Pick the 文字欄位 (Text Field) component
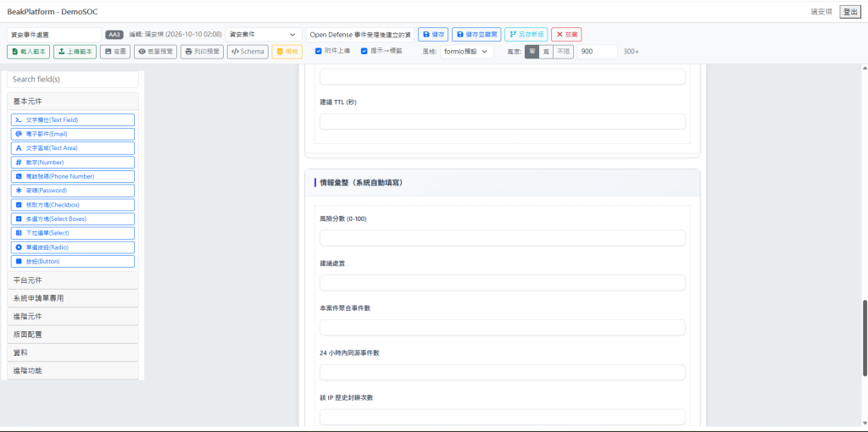 (x=73, y=119)
